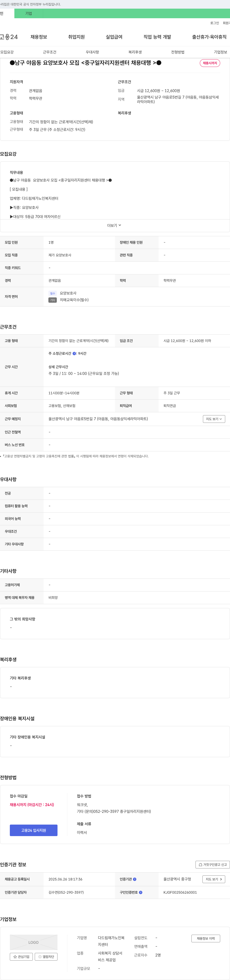
Task: Click the 로그인 link
Action: coord(214,23)
